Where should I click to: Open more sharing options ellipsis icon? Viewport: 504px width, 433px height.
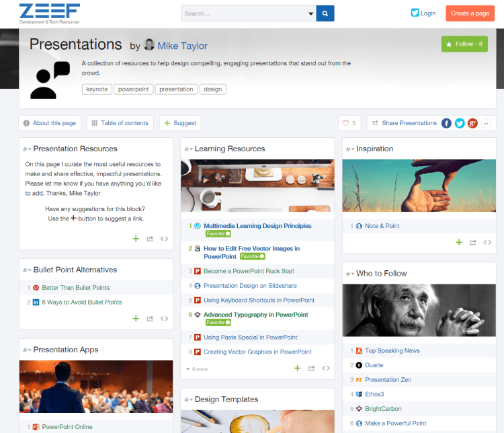(486, 123)
